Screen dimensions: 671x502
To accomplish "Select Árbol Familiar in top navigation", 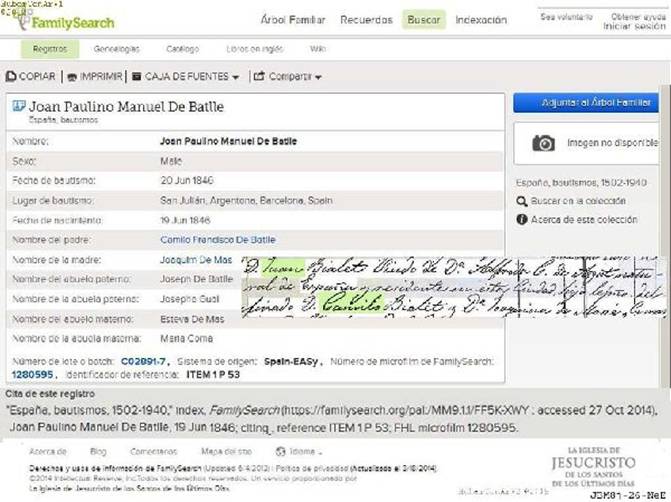I will [292, 20].
